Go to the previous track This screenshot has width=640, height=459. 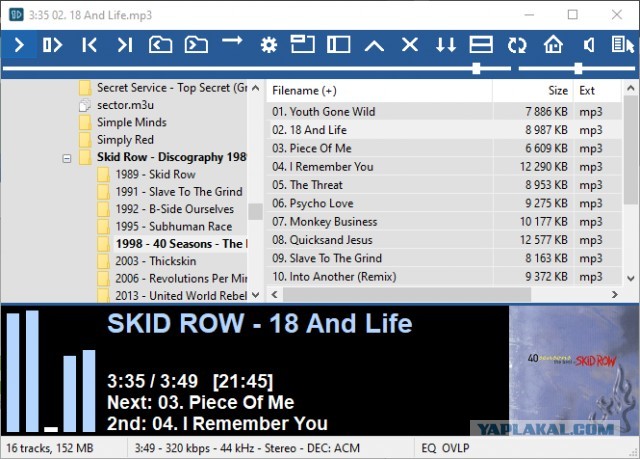coord(89,44)
